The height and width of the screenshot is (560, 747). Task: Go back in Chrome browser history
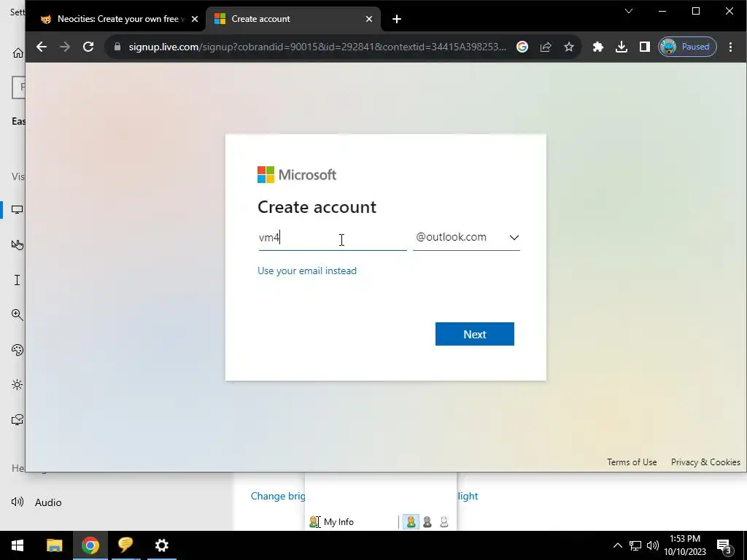click(42, 47)
